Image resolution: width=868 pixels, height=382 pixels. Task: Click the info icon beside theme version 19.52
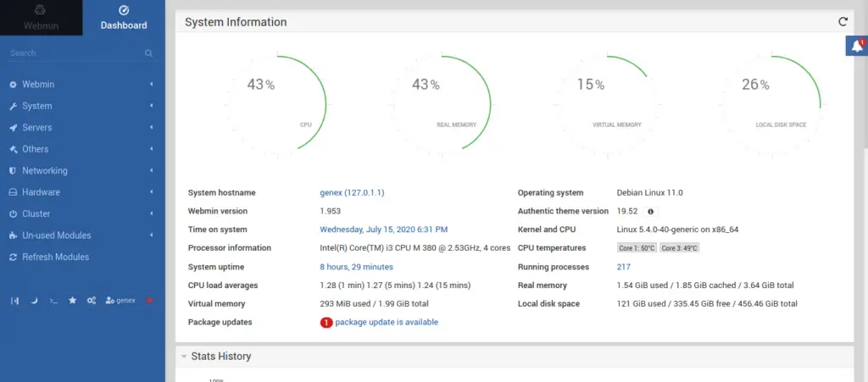[x=650, y=211]
